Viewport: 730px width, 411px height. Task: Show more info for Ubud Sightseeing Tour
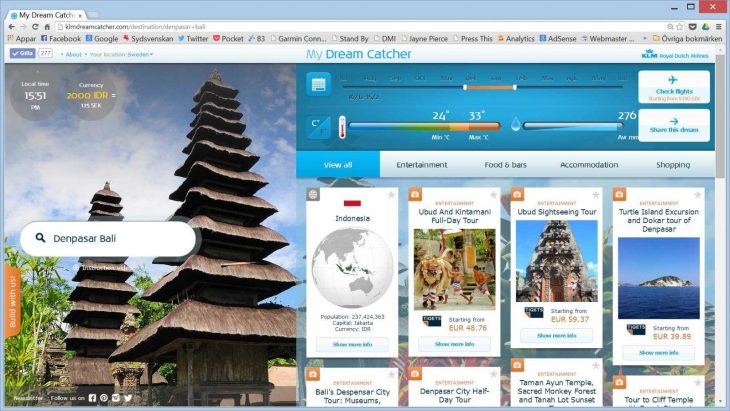tap(556, 336)
